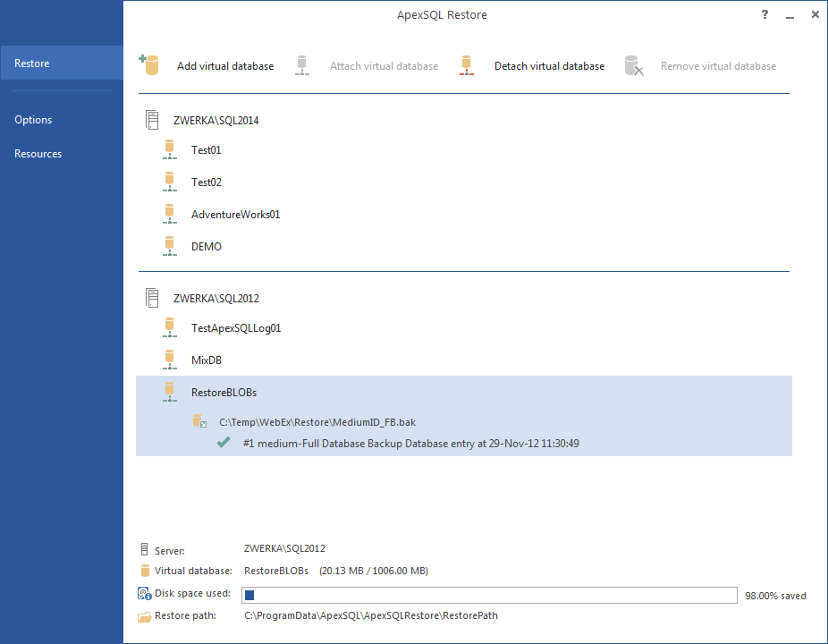Click the Add virtual database icon
828x644 pixels.
point(148,64)
